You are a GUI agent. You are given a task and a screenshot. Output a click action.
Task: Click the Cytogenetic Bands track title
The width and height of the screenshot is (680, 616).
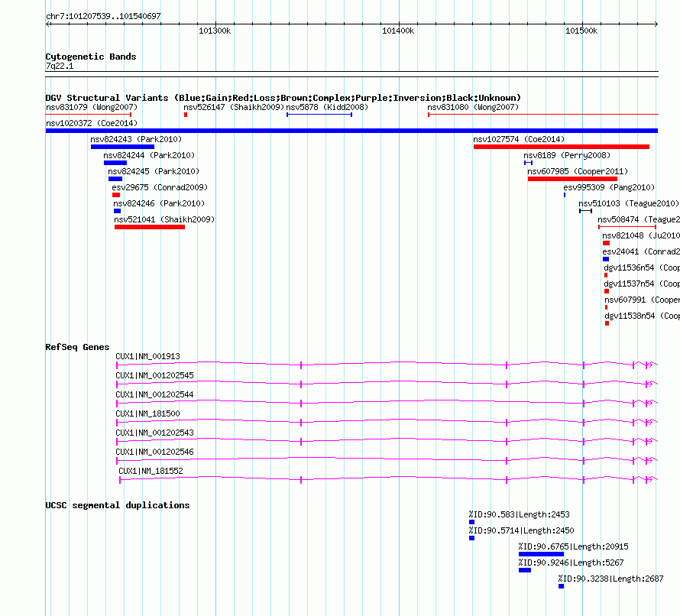[91, 57]
